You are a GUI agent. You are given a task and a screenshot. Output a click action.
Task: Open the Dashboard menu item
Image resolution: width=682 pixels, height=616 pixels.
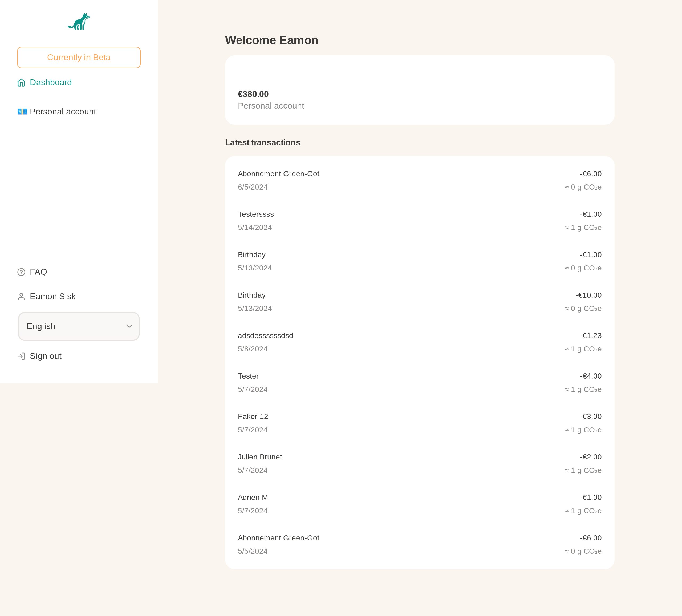click(51, 83)
